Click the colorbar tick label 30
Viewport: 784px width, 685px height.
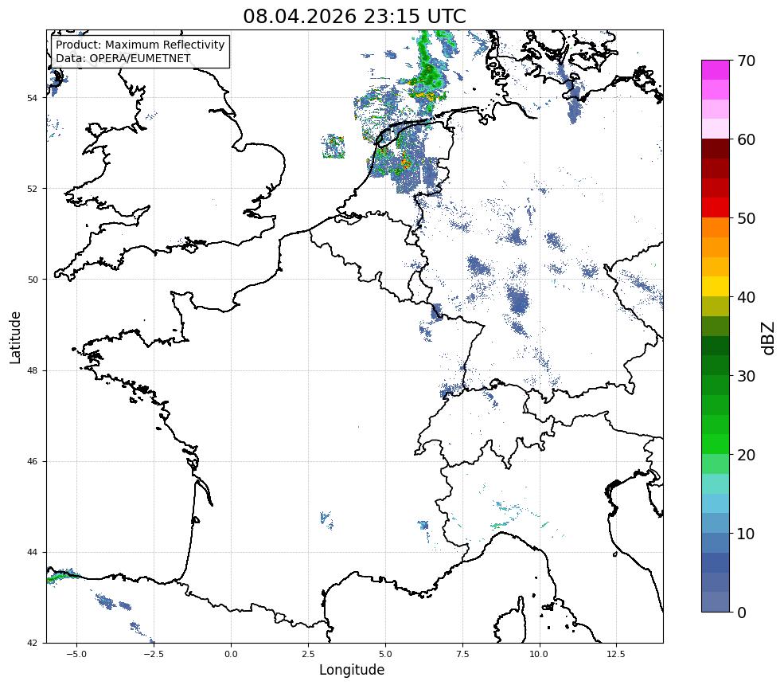pos(746,376)
